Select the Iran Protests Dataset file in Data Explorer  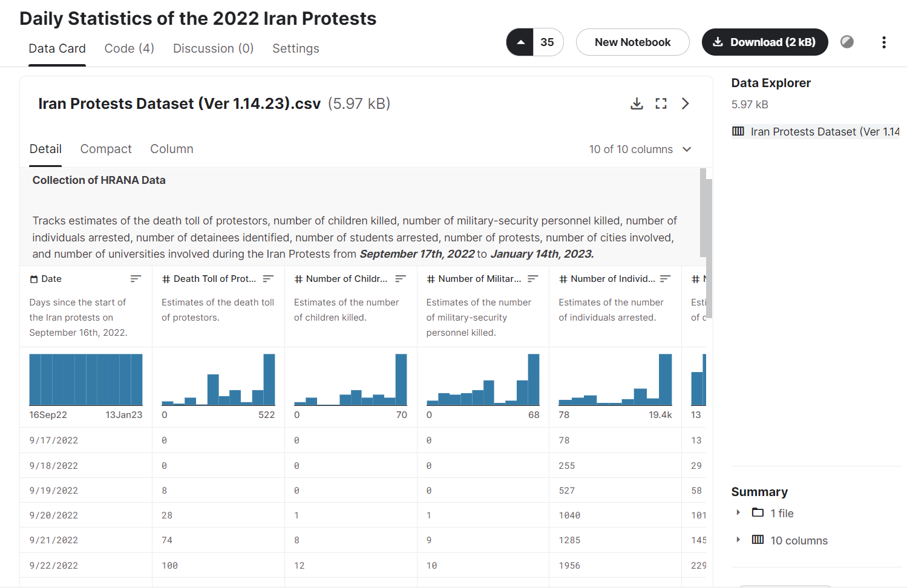pos(816,131)
